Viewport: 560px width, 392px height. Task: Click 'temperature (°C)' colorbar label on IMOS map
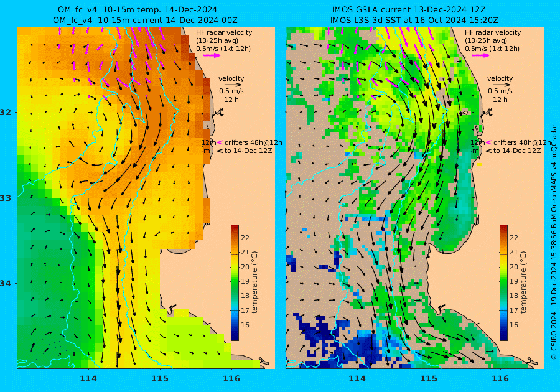[523, 282]
